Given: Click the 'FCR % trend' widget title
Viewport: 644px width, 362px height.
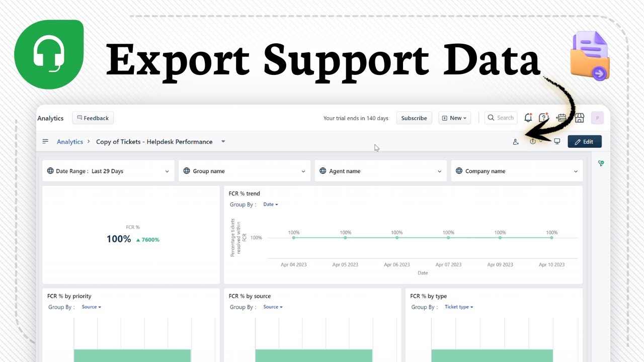Looking at the screenshot, I should (x=245, y=194).
